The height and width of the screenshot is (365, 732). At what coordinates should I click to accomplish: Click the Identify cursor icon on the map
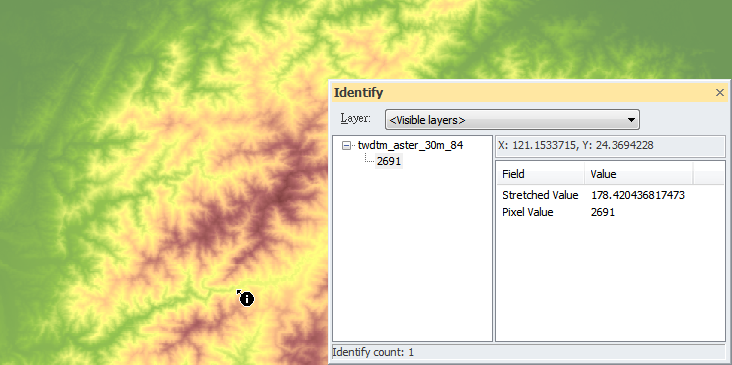tap(245, 298)
